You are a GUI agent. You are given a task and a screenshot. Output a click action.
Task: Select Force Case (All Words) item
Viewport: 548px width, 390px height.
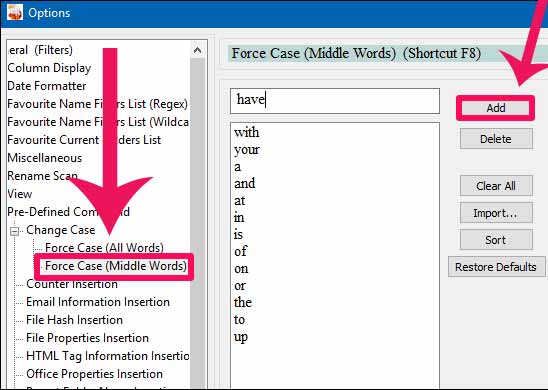pyautogui.click(x=104, y=248)
